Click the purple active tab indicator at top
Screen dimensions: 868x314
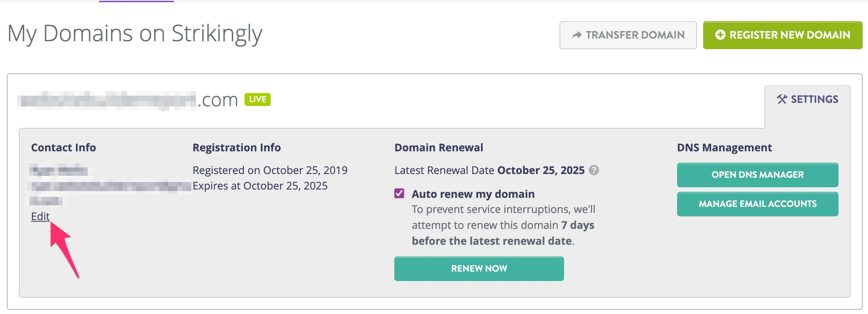pos(136,2)
